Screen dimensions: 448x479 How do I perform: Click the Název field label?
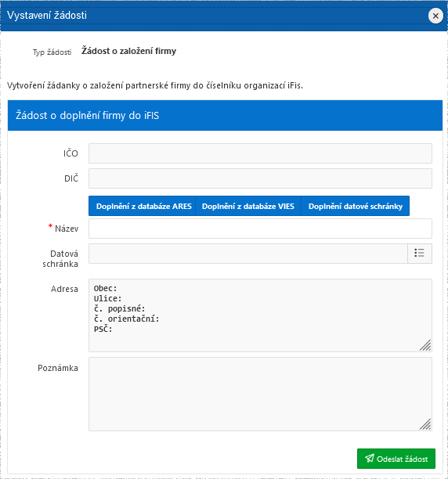[x=67, y=229]
